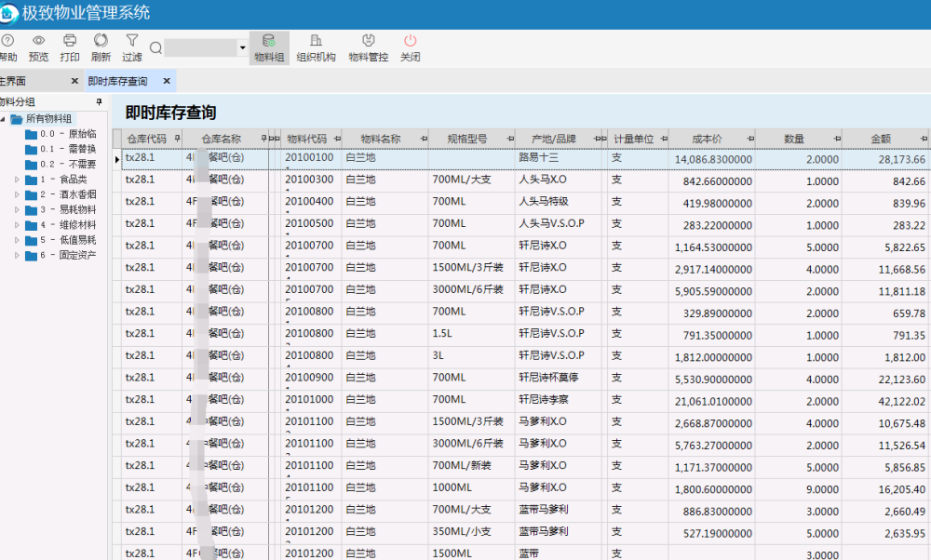Open the 过滤 filter funnel icon

[132, 40]
